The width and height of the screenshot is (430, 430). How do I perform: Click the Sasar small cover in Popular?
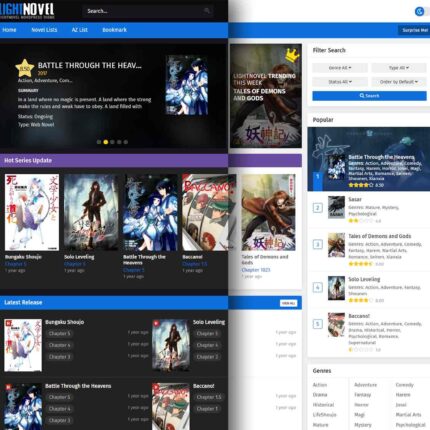click(336, 207)
